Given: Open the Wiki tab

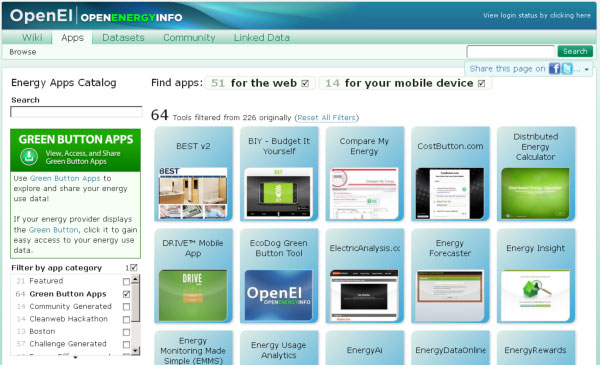Looking at the screenshot, I should click(32, 37).
